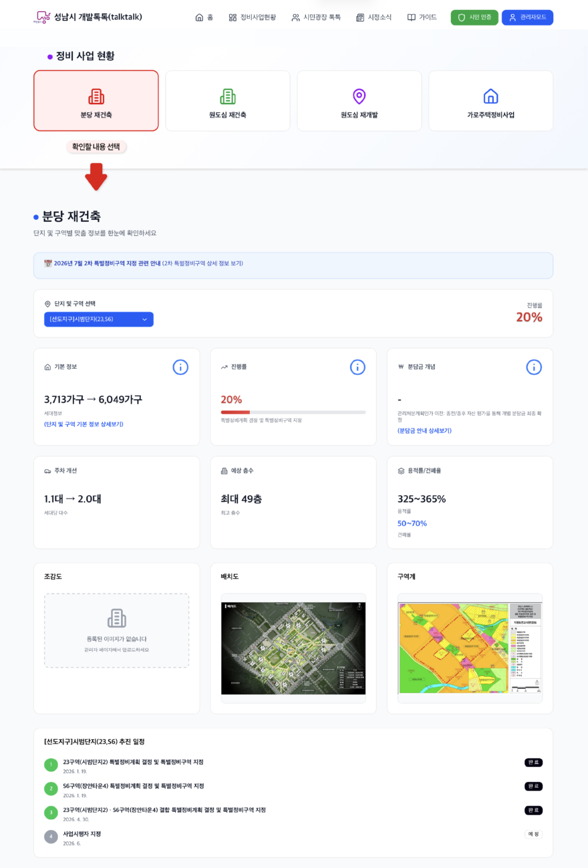Open the 단지 및 구역 선택 dropdown
588x868 pixels.
coord(99,319)
